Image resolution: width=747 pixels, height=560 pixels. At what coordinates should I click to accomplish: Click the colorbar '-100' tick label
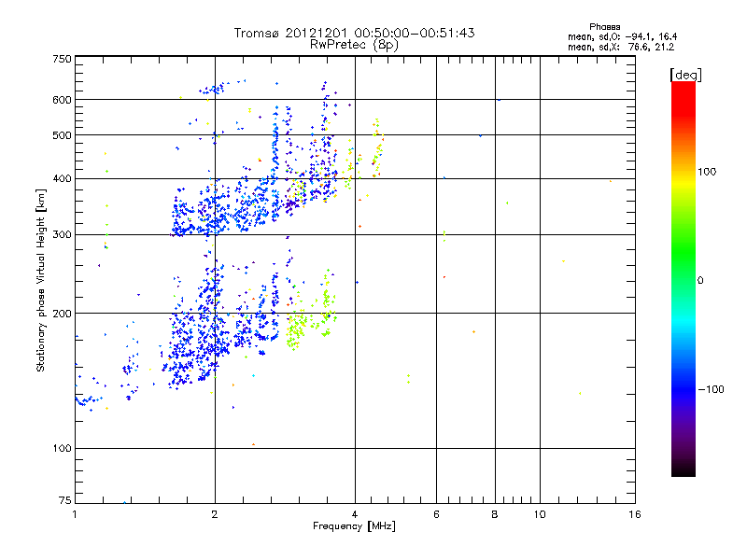coord(711,389)
